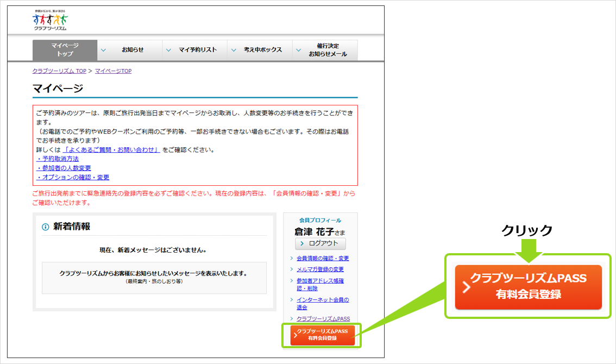Switch to 催行決定お知らせメール tab

(328, 50)
